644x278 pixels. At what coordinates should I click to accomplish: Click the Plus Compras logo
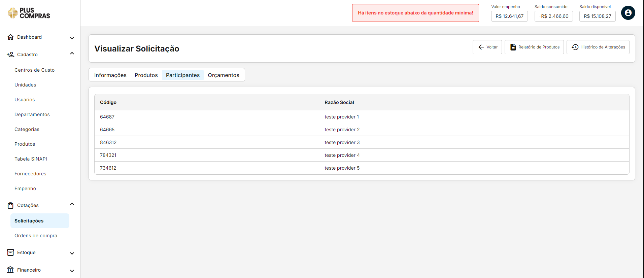[x=29, y=13]
